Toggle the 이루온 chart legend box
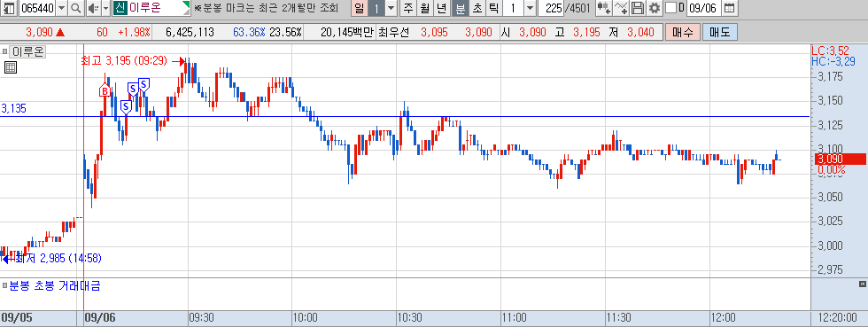This screenshot has height=327, width=868. pos(5,52)
